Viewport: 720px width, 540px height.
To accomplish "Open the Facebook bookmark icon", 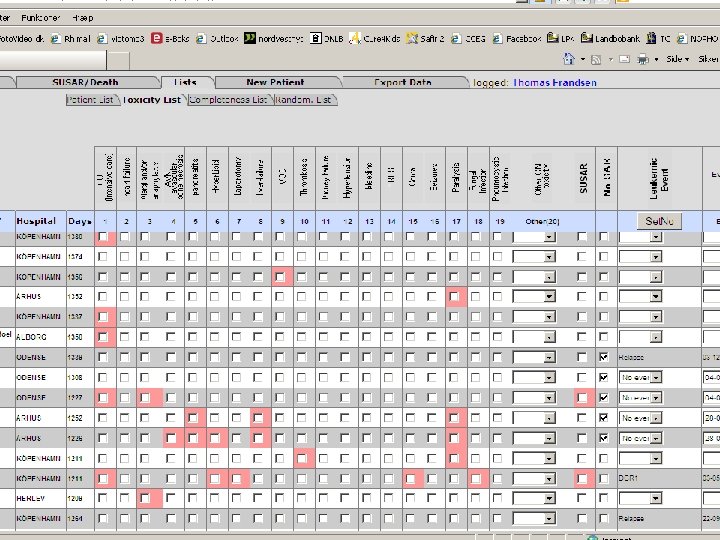I will (497, 39).
